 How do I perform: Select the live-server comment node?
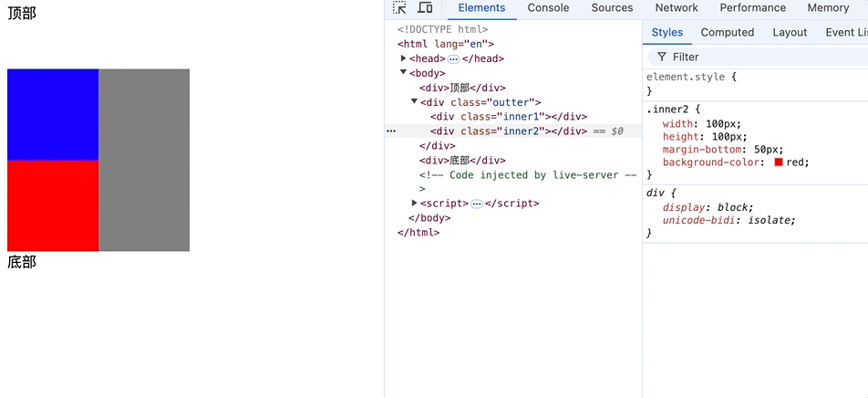[528, 182]
